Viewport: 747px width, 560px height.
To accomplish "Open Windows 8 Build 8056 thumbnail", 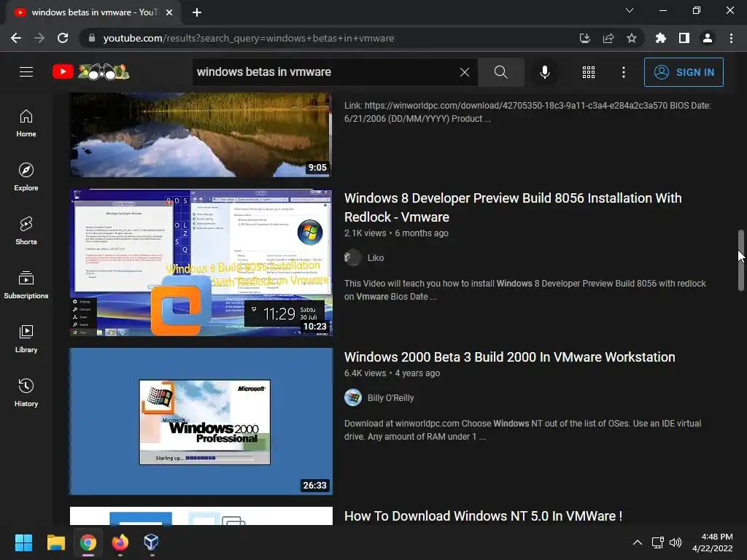I will click(x=201, y=262).
